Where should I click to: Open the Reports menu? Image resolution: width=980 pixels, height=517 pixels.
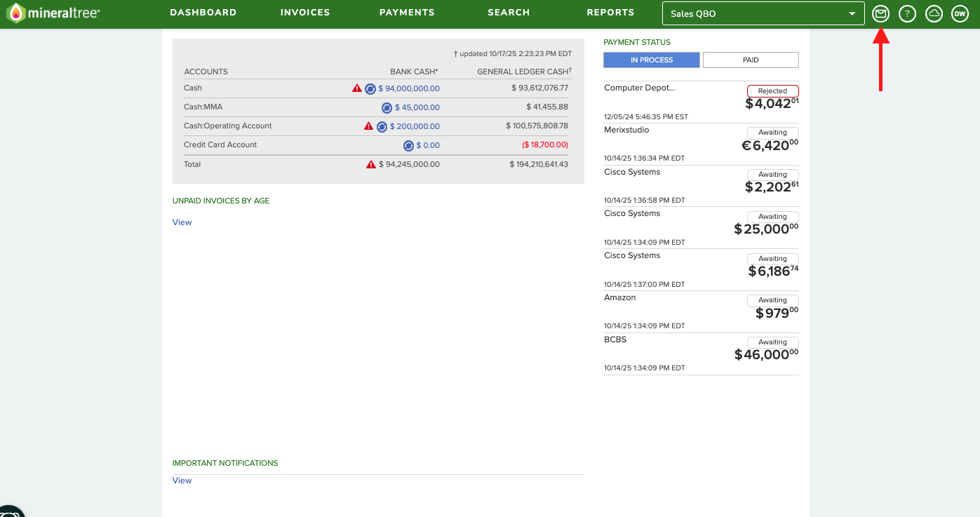click(610, 13)
